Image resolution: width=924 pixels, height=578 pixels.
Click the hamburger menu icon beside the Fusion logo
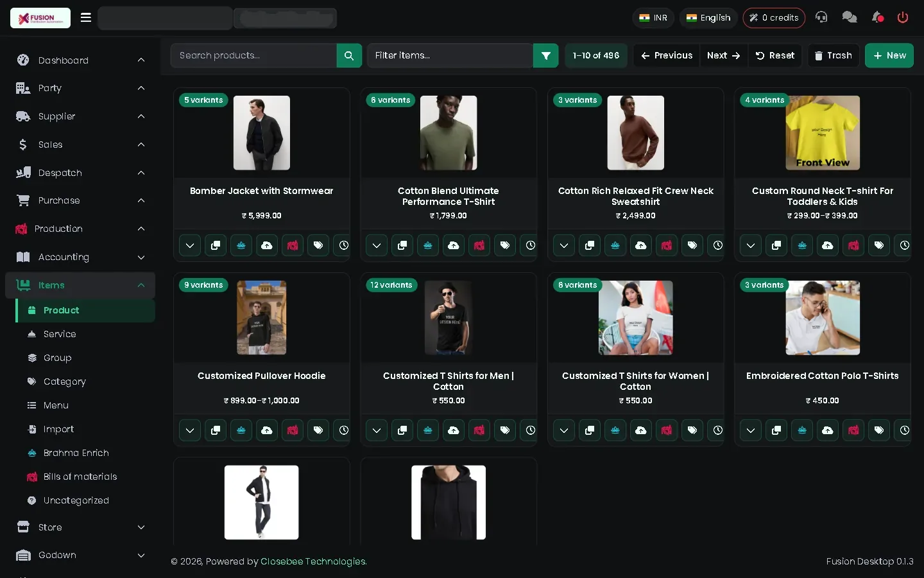click(x=86, y=17)
